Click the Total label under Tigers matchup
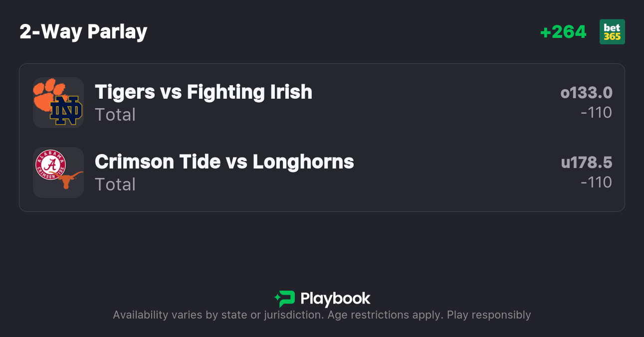Image resolution: width=644 pixels, height=337 pixels. pos(115,115)
